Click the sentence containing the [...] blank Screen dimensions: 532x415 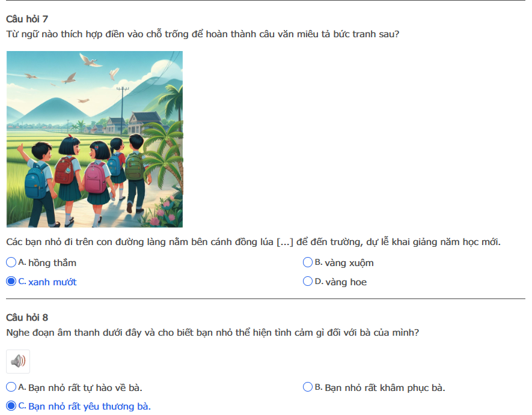click(254, 242)
